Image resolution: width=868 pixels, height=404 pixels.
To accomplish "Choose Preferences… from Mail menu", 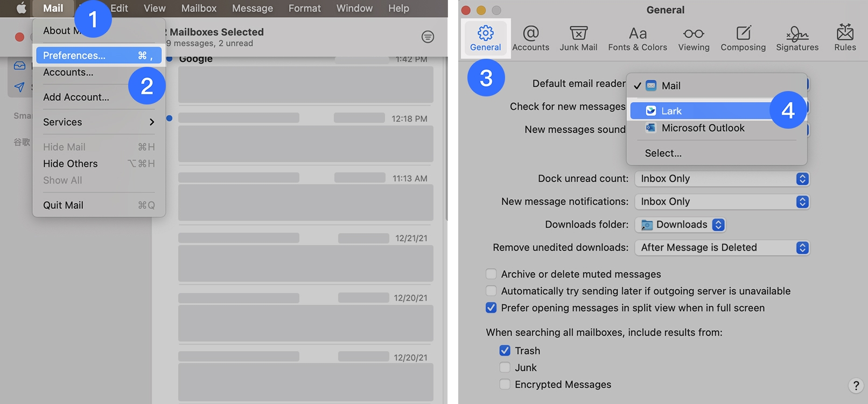I will click(99, 55).
